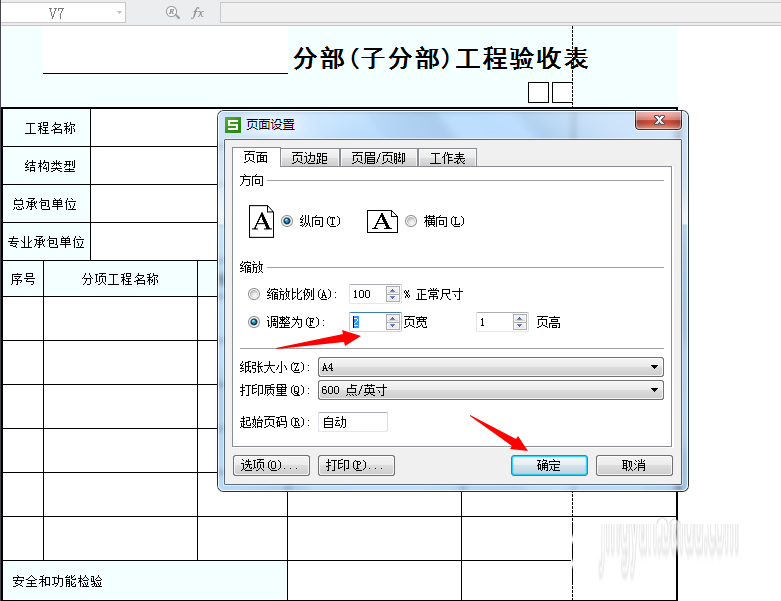Viewport: 781px width, 601px height.
Task: Open the Name Box V7 dropdown arrow
Action: 120,13
